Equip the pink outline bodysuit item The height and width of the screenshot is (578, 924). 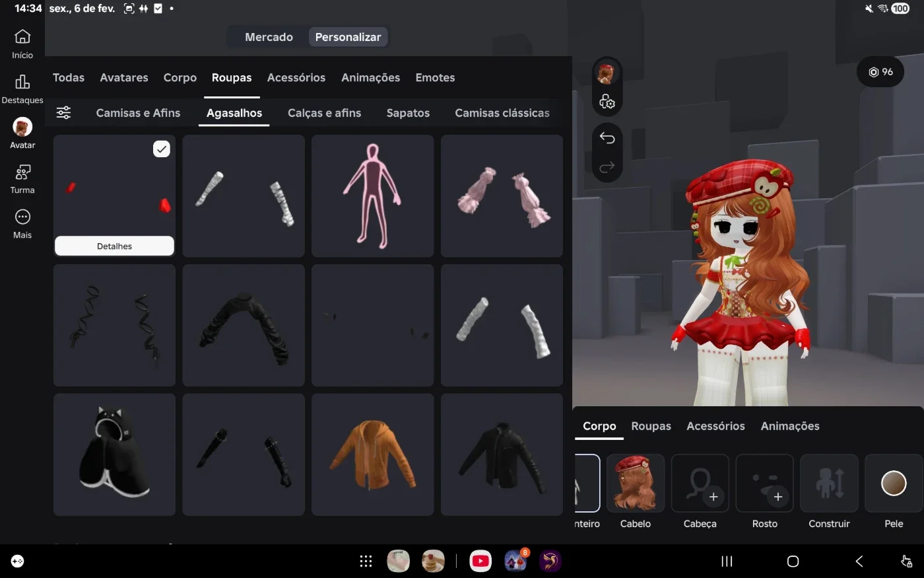click(372, 196)
